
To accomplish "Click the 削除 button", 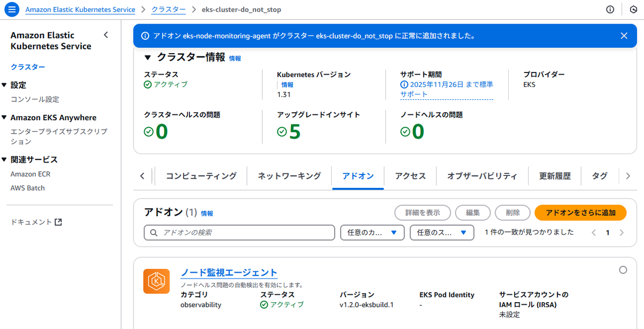I will pyautogui.click(x=513, y=213).
